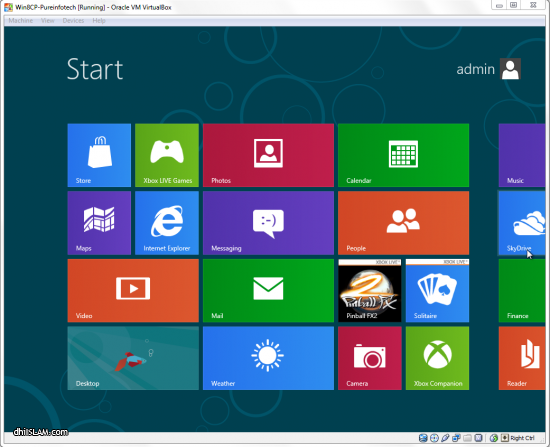Click the optical CD drive status icon

pyautogui.click(x=434, y=438)
